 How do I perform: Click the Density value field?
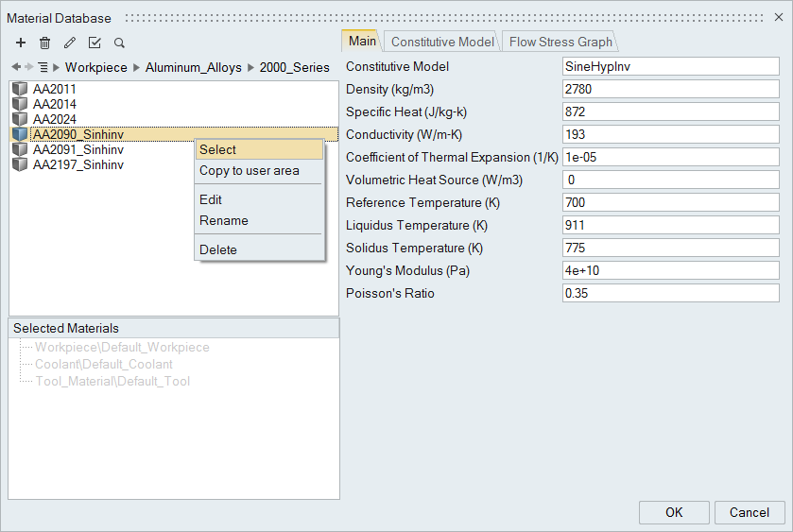point(670,89)
